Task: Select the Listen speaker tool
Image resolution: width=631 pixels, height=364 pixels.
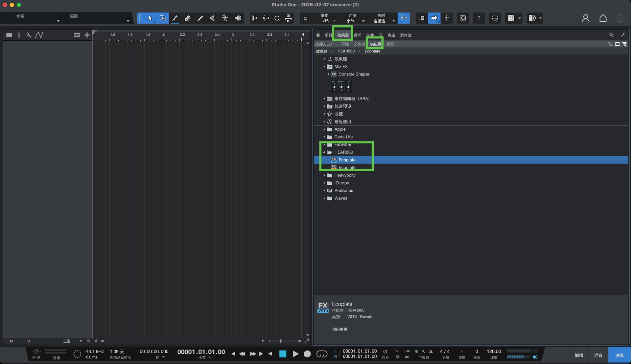Action: tap(238, 18)
